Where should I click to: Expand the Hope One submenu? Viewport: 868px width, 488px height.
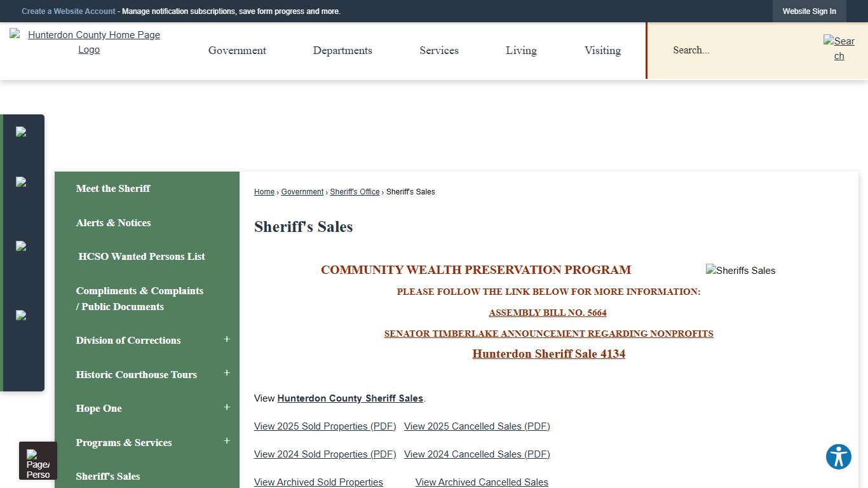227,408
